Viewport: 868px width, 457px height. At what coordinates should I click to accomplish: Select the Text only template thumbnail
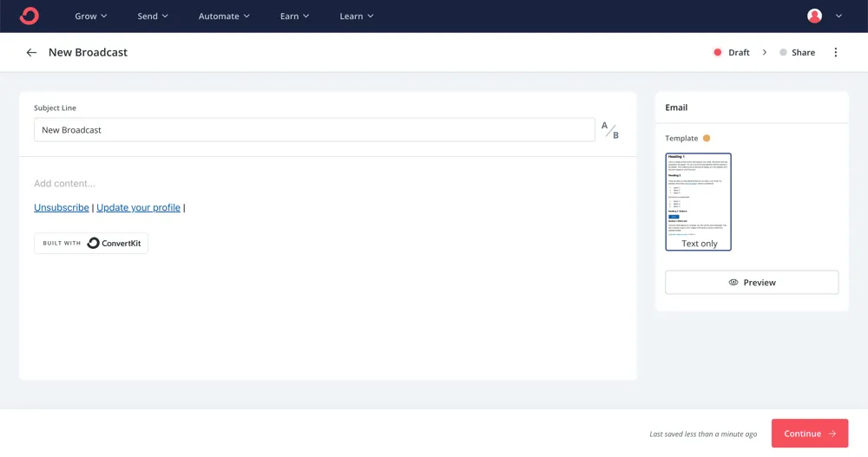tap(699, 202)
